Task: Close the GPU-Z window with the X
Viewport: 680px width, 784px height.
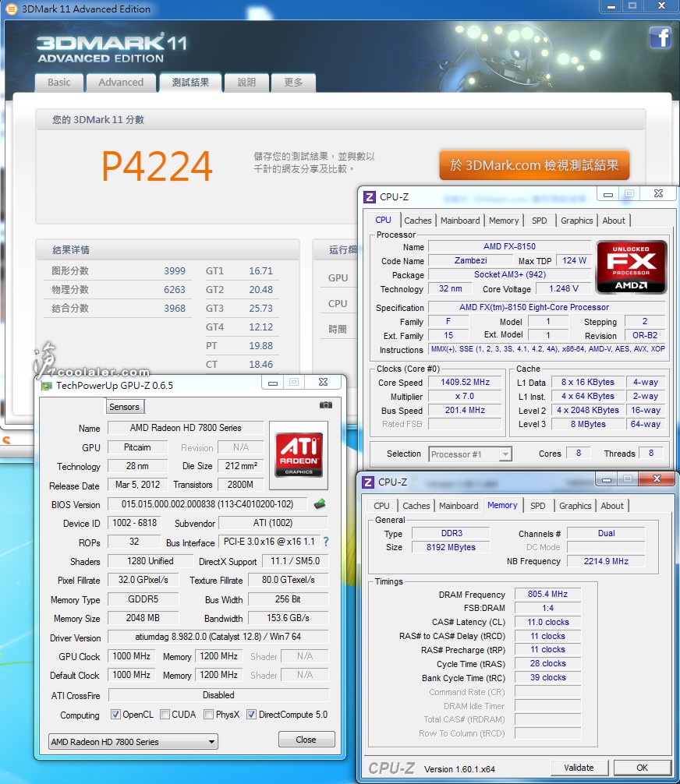Action: point(324,382)
